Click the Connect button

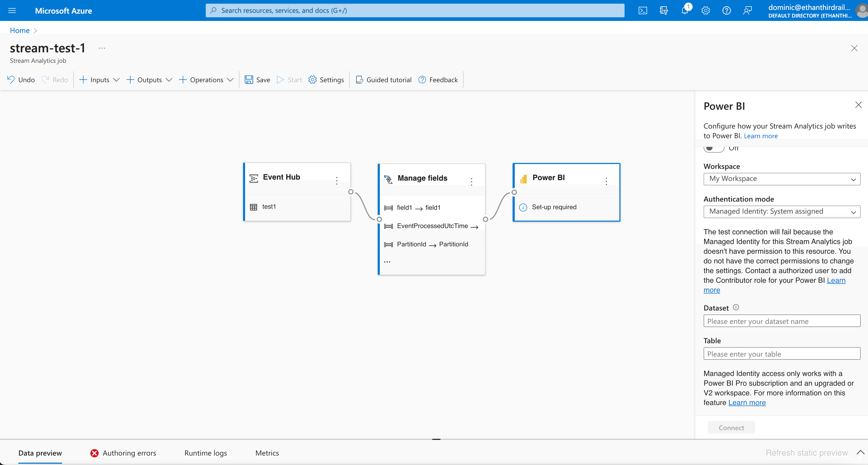(731, 428)
